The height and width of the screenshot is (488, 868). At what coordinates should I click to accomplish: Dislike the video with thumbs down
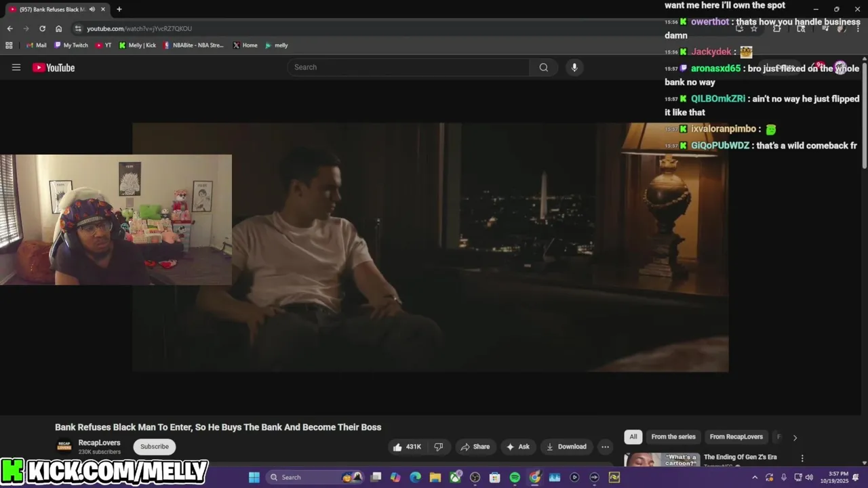click(x=439, y=447)
